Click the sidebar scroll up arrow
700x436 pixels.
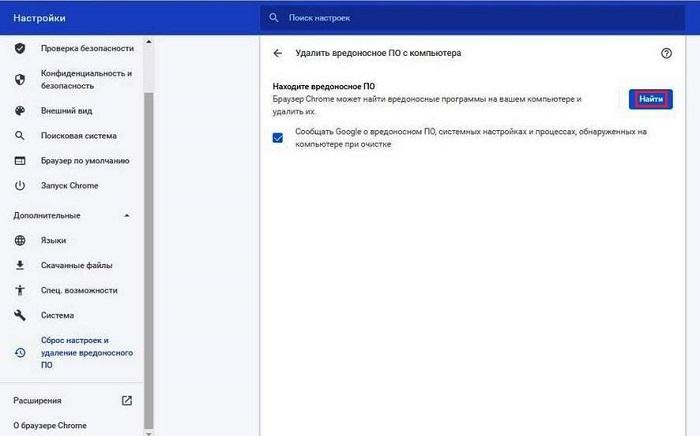click(x=149, y=42)
